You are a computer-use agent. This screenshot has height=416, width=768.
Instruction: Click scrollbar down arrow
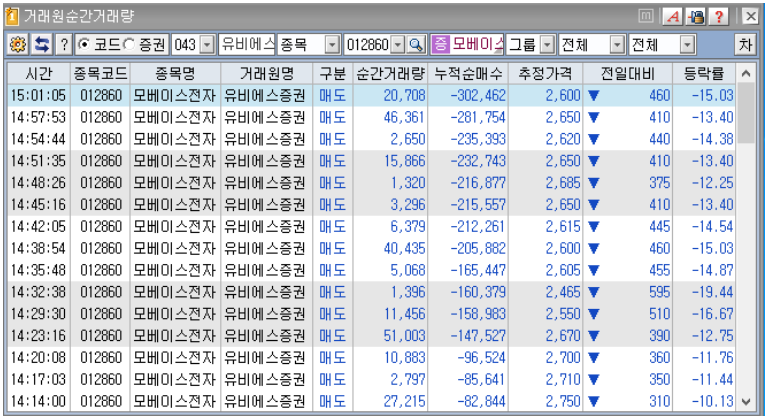click(746, 402)
